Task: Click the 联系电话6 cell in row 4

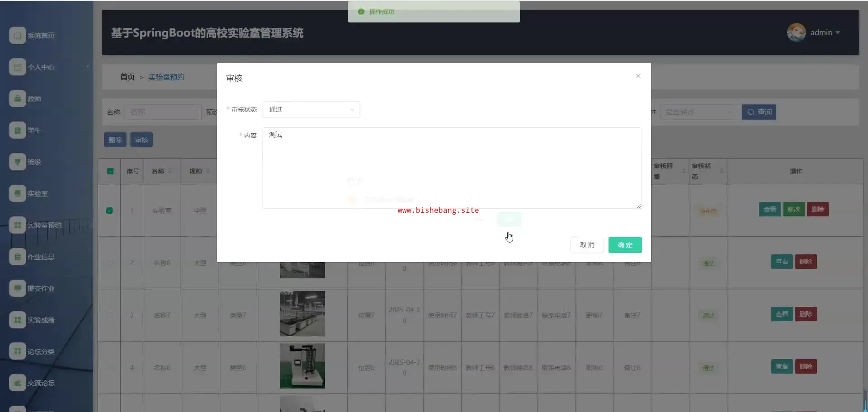Action: 556,368
